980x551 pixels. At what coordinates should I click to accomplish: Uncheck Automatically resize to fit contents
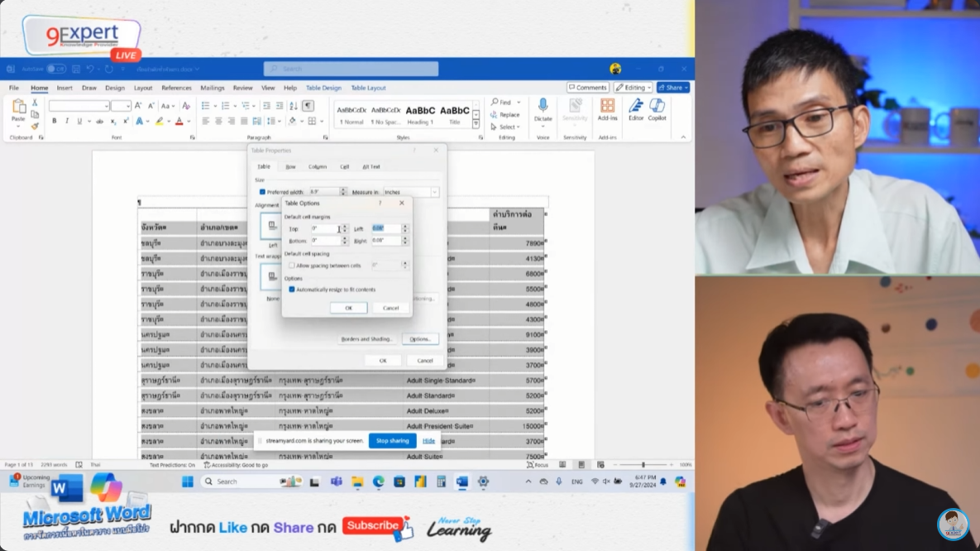pos(292,290)
